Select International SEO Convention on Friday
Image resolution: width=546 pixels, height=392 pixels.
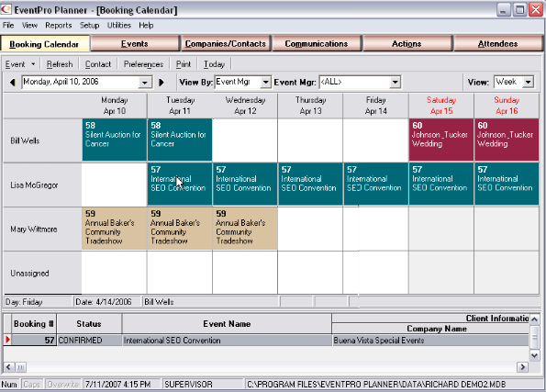pos(375,184)
